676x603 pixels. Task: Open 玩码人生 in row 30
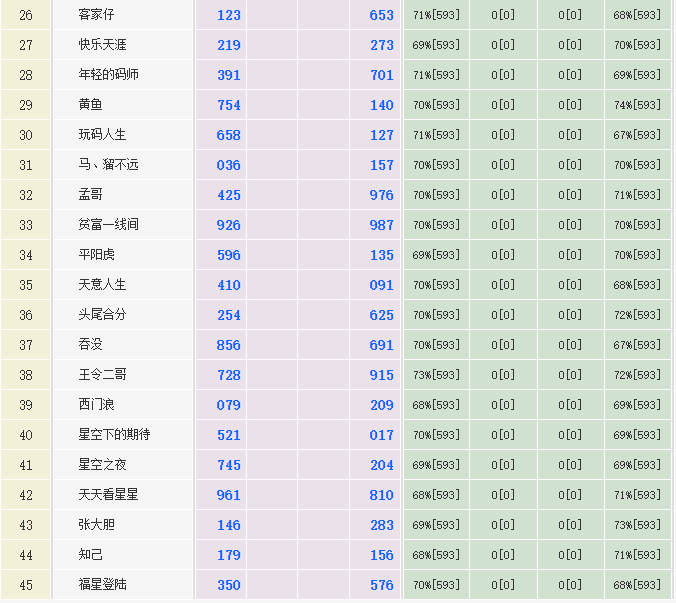point(102,135)
